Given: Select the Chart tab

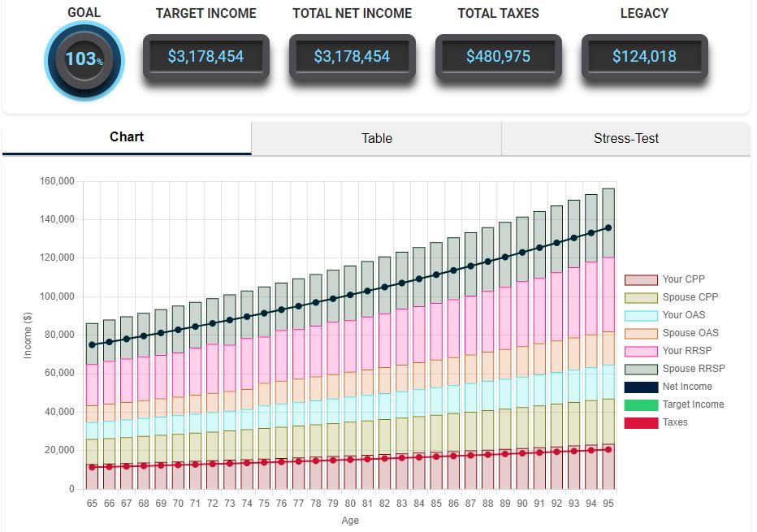Looking at the screenshot, I should click(x=127, y=137).
